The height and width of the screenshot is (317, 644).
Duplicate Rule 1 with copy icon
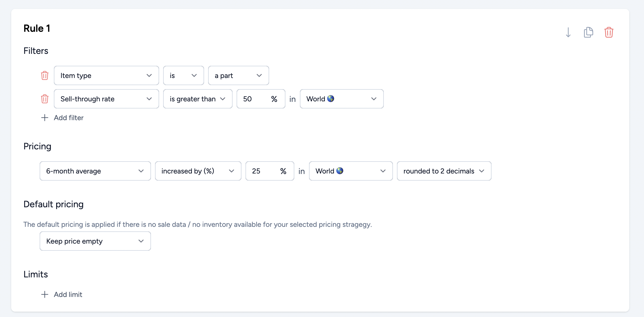pos(588,33)
